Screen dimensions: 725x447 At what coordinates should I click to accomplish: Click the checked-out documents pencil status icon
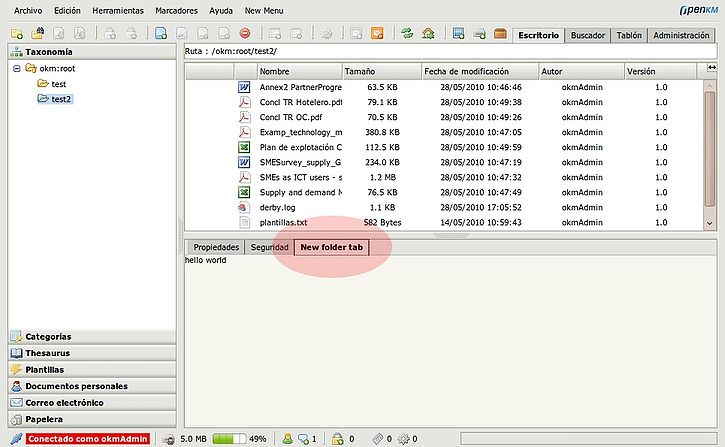[x=378, y=439]
